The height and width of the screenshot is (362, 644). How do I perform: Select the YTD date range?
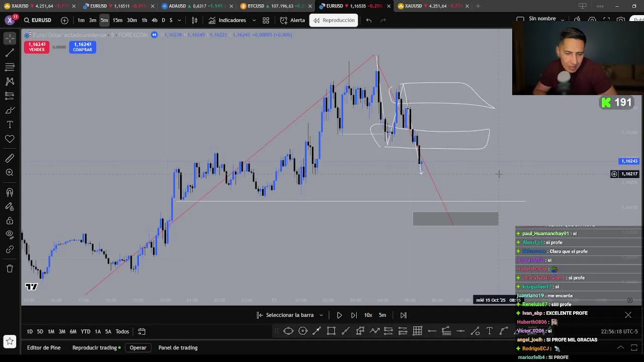(86, 331)
